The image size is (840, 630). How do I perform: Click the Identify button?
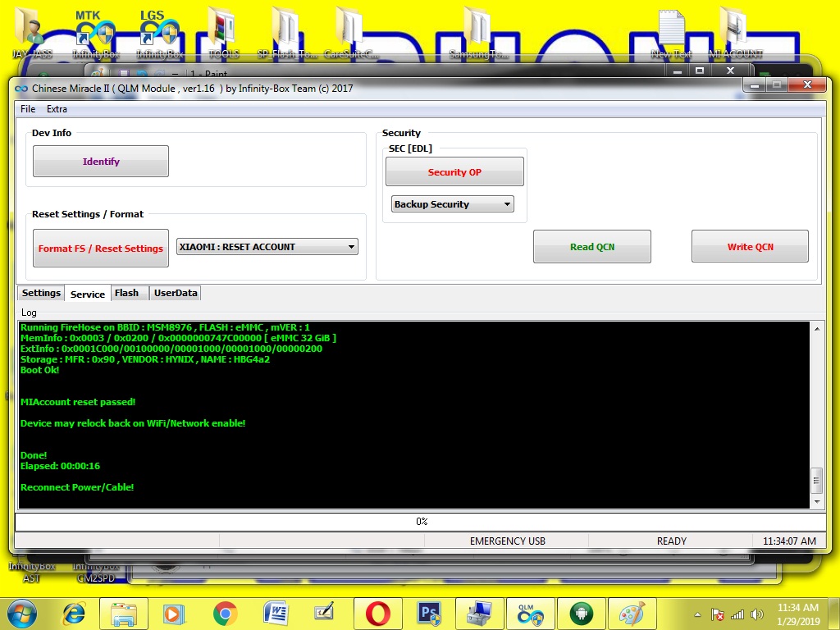101,162
